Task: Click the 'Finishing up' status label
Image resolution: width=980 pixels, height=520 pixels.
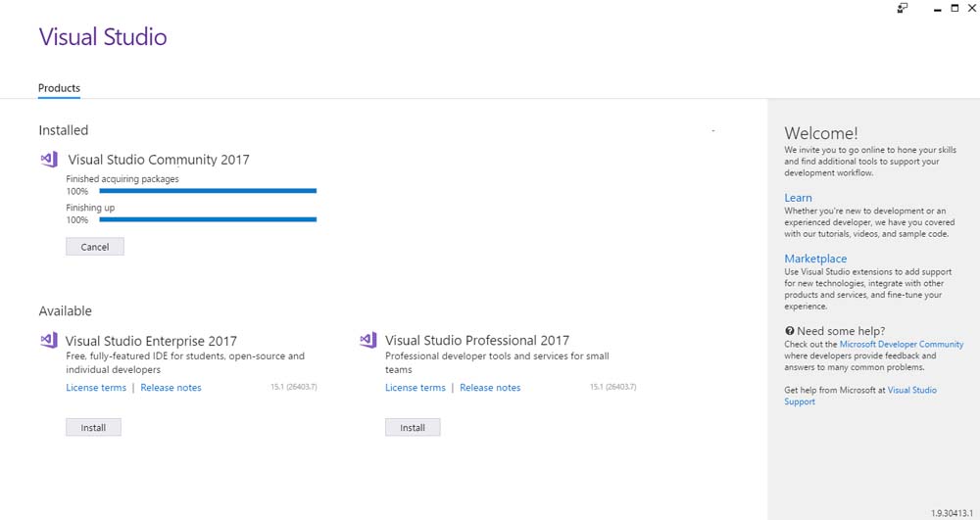Action: point(90,208)
